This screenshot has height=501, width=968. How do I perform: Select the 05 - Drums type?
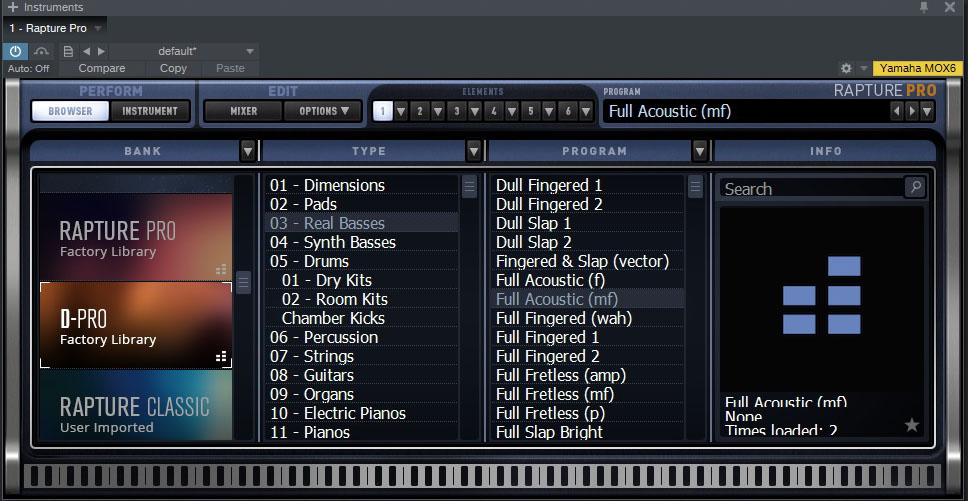click(362, 262)
